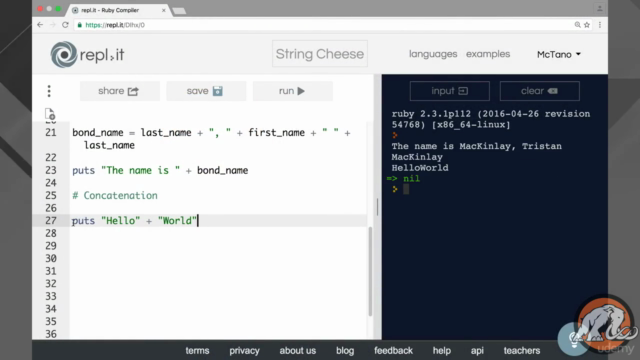The height and width of the screenshot is (360, 640).
Task: Run the Ruby code
Action: tap(293, 91)
